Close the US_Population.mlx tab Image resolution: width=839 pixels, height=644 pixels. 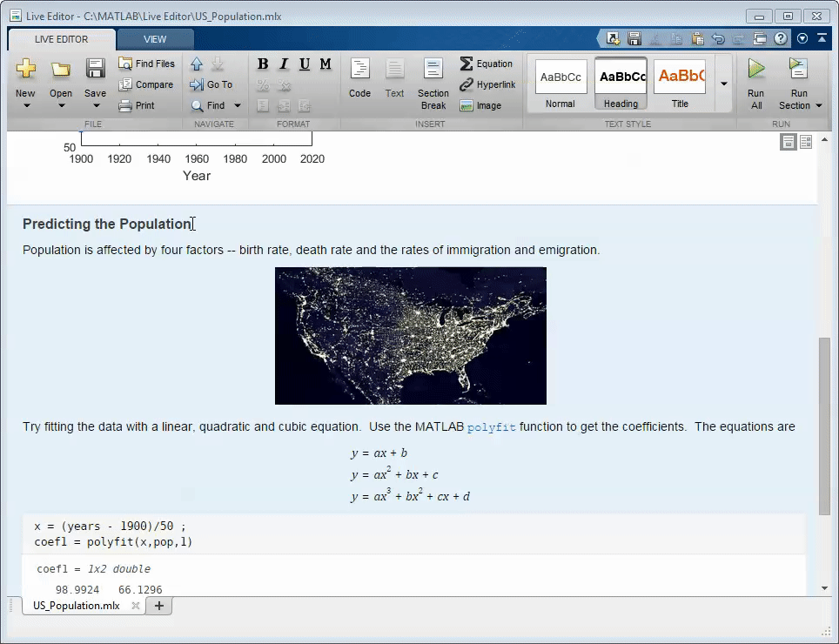[136, 606]
